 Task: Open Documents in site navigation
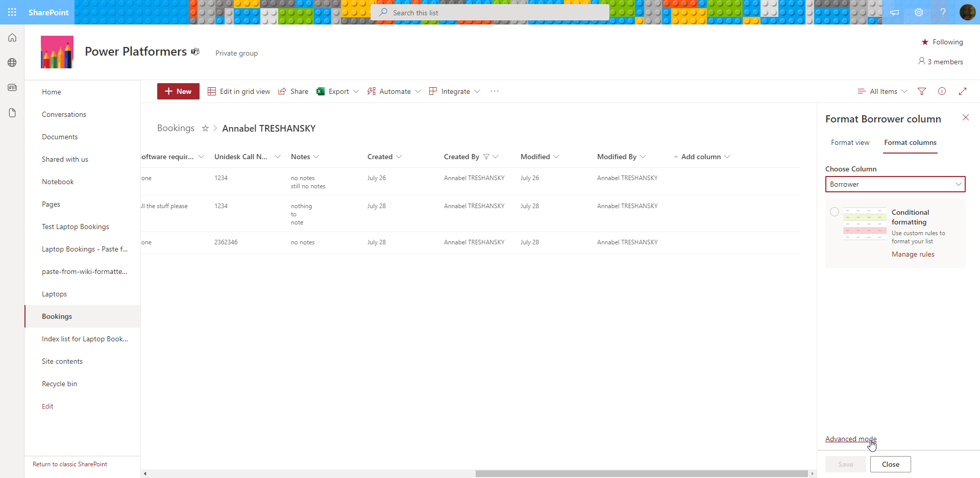point(60,137)
